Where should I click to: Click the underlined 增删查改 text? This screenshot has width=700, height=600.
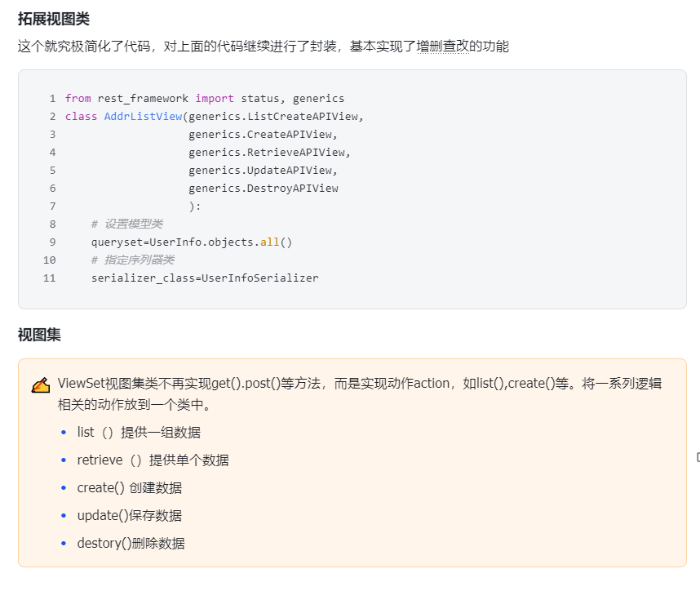[442, 46]
